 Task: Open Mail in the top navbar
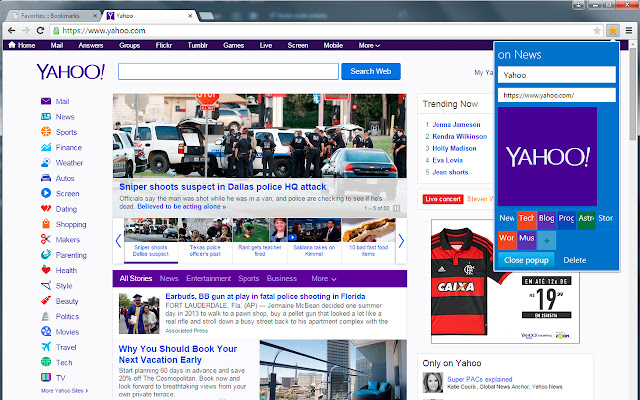57,45
